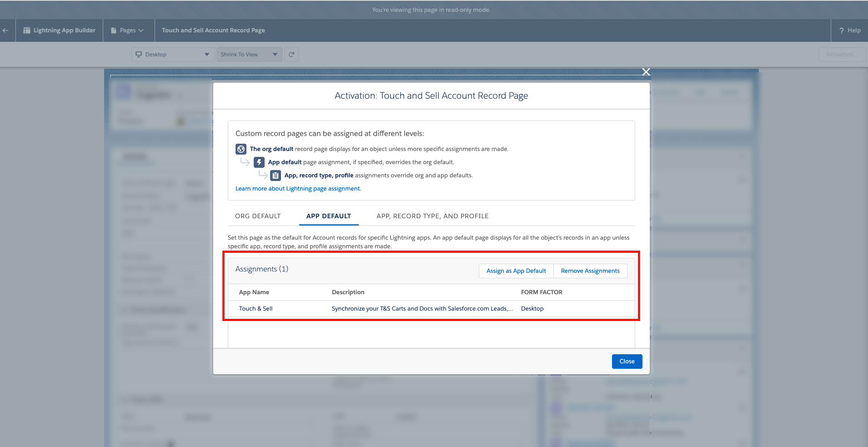Click the Activation button
The width and height of the screenshot is (868, 447).
(843, 55)
